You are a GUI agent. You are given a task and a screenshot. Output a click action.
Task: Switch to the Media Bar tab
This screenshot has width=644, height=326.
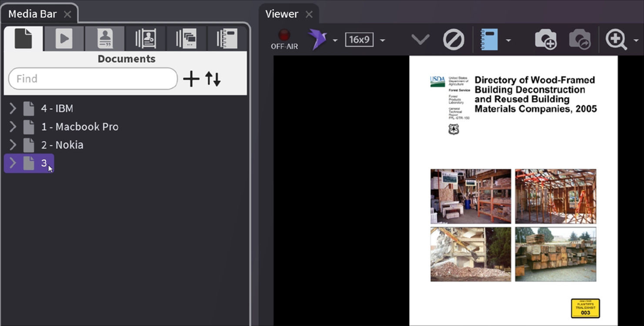(x=32, y=14)
